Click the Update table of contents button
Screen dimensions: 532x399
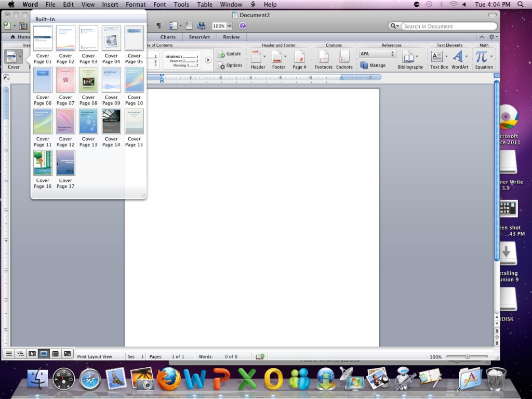click(229, 54)
